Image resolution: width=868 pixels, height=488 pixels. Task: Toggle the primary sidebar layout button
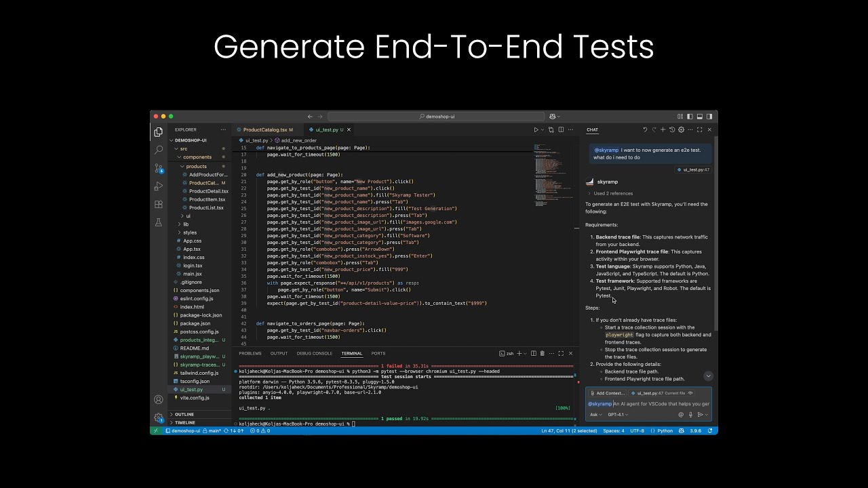(x=690, y=117)
